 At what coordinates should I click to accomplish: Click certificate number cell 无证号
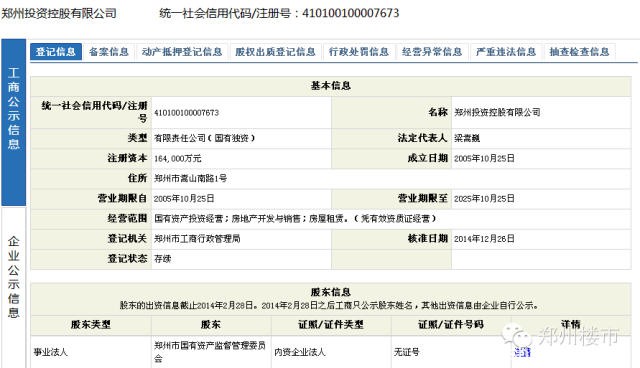pos(407,352)
